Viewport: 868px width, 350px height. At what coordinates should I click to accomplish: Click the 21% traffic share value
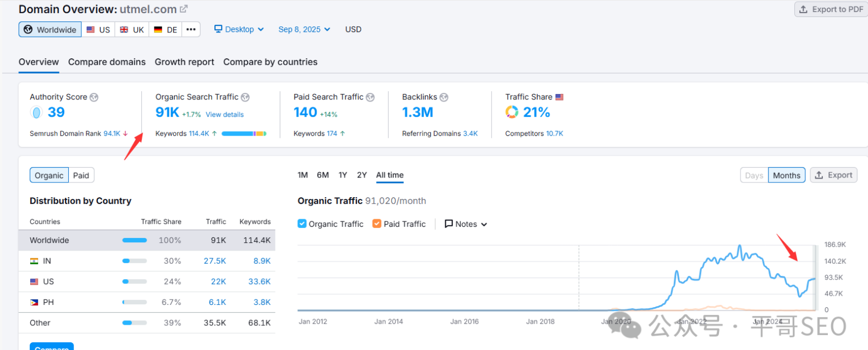537,112
